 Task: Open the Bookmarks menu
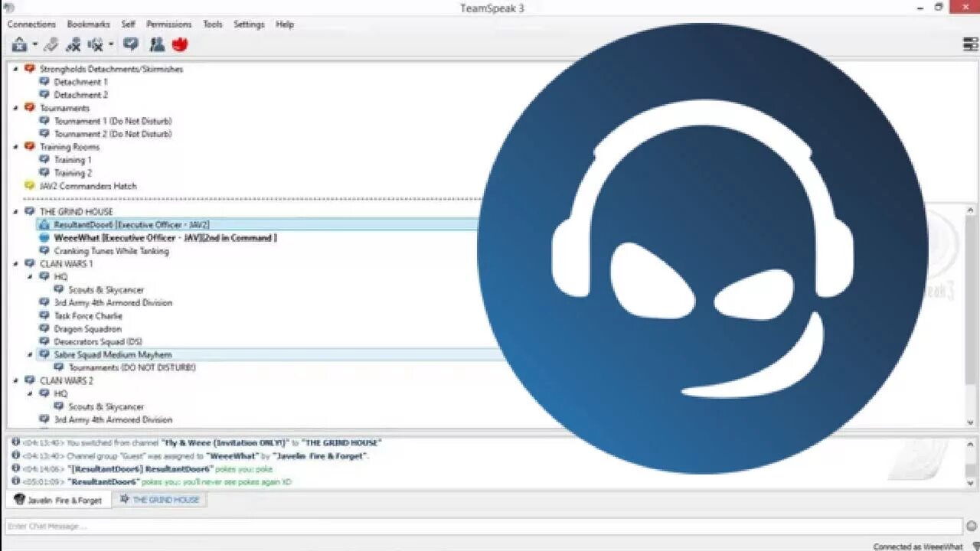(88, 24)
